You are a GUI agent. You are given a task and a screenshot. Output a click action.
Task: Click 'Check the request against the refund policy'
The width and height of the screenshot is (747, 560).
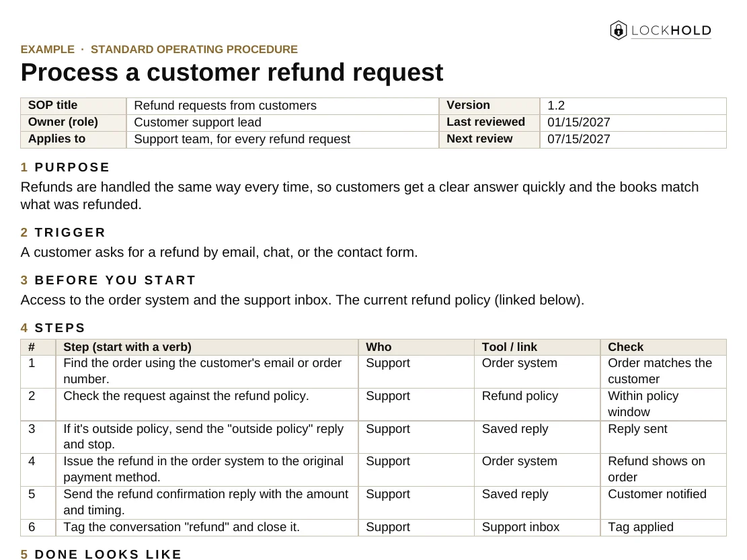[x=207, y=404]
